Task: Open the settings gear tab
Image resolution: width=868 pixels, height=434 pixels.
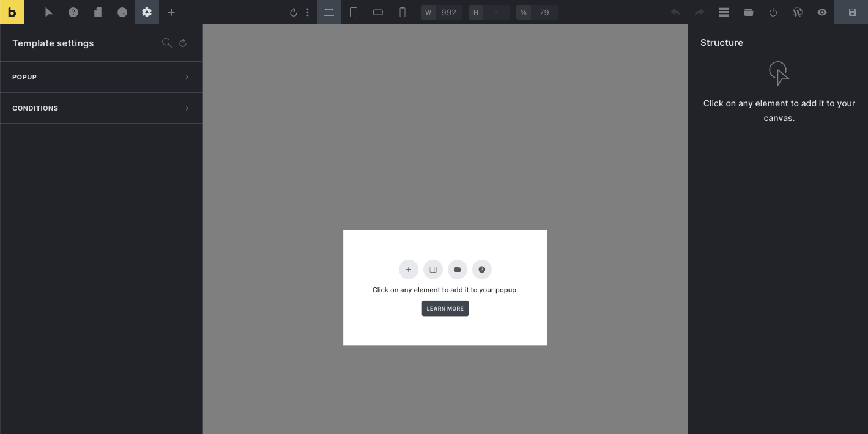Action: [x=147, y=12]
